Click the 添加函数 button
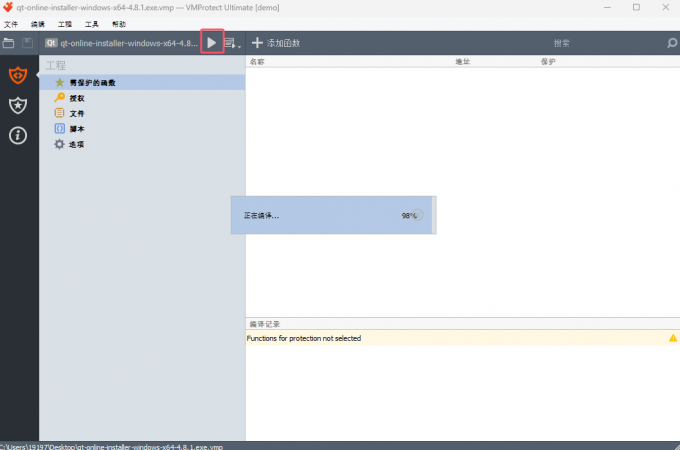 click(275, 43)
